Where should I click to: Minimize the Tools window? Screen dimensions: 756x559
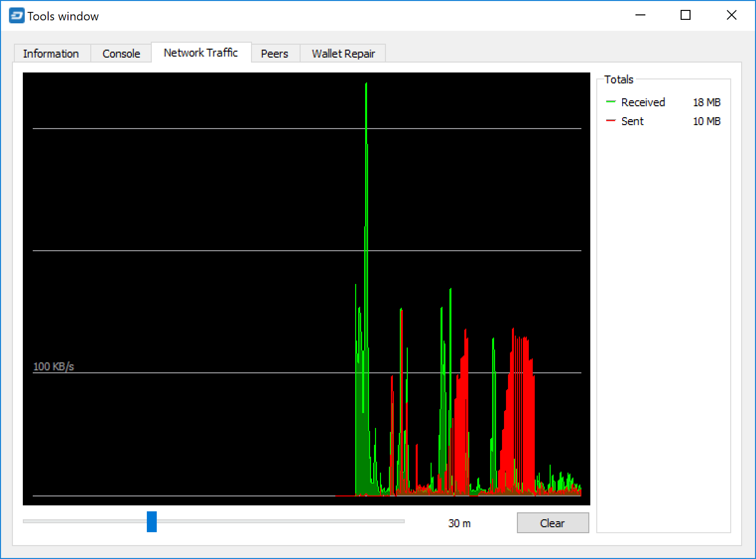[x=640, y=15]
